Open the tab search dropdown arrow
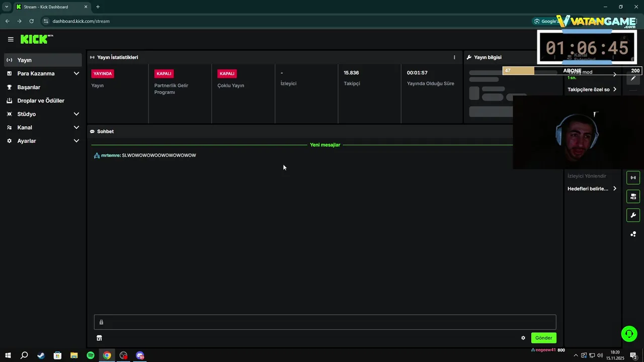This screenshot has width=644, height=362. click(7, 7)
